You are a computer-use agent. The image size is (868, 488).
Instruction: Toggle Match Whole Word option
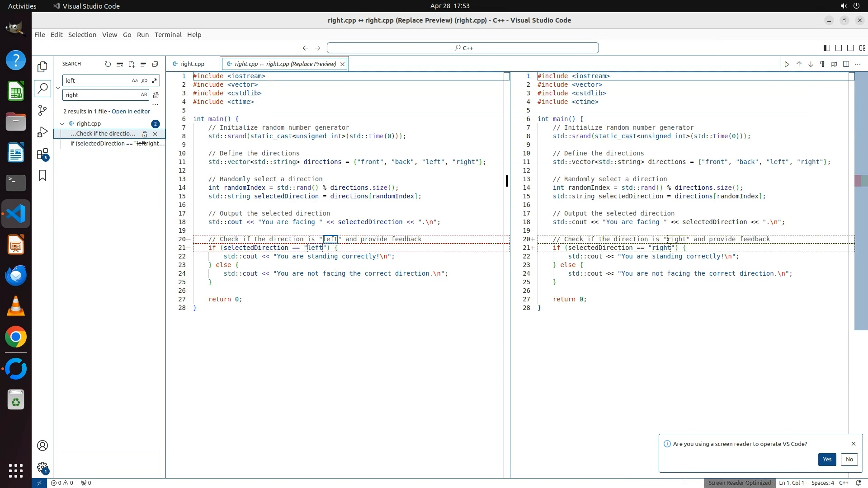[x=145, y=81]
